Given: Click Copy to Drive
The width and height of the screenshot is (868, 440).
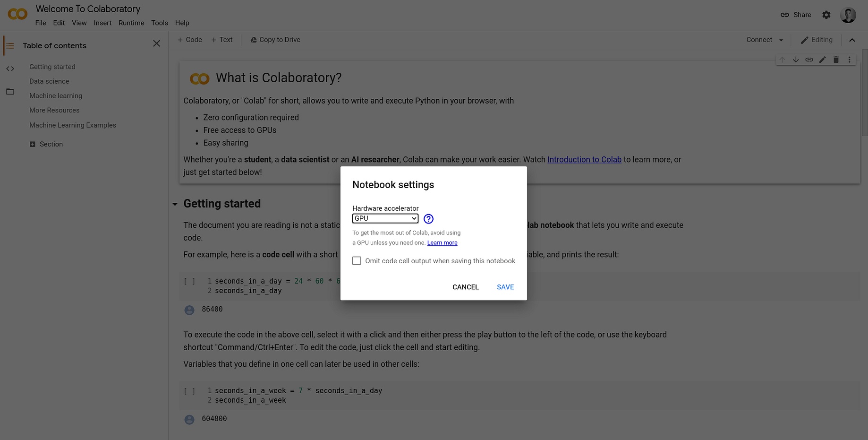Looking at the screenshot, I should (275, 40).
